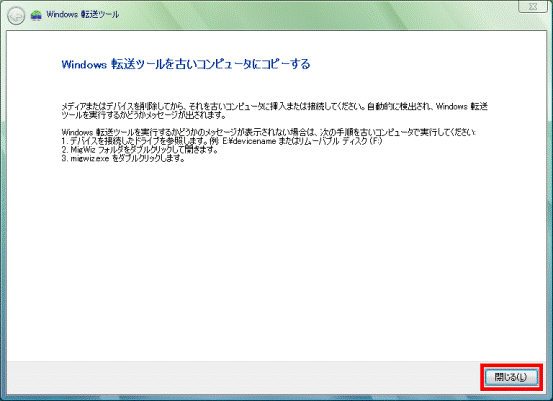
Task: Click step 2 text MigWiz フォルダをダブルクリック
Action: pos(140,150)
